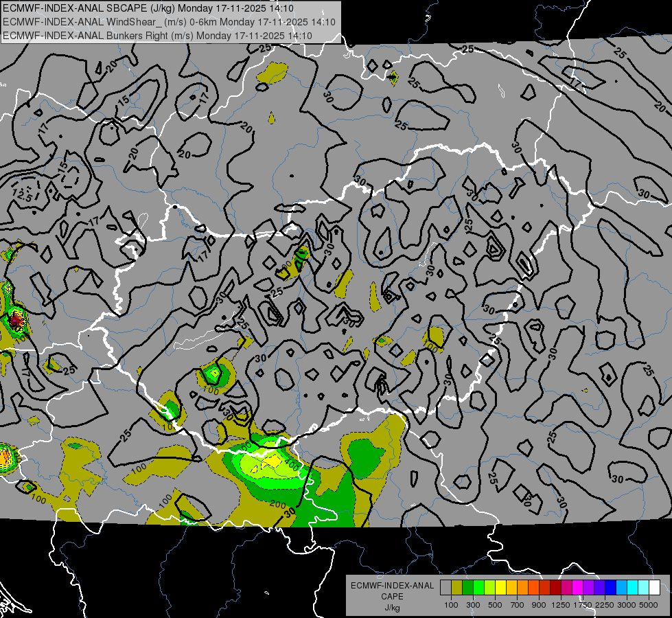Click the dark green legend swatch
The width and height of the screenshot is (672, 618).
467,588
